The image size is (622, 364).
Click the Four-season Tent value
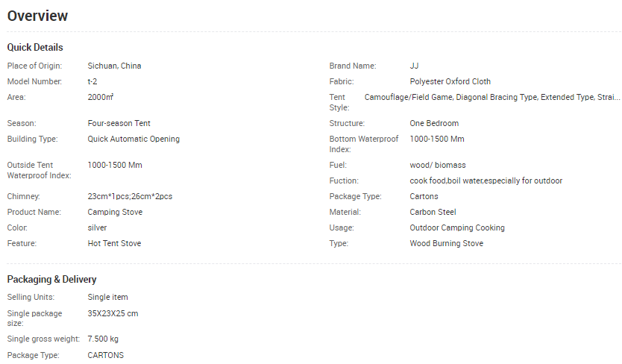[119, 123]
